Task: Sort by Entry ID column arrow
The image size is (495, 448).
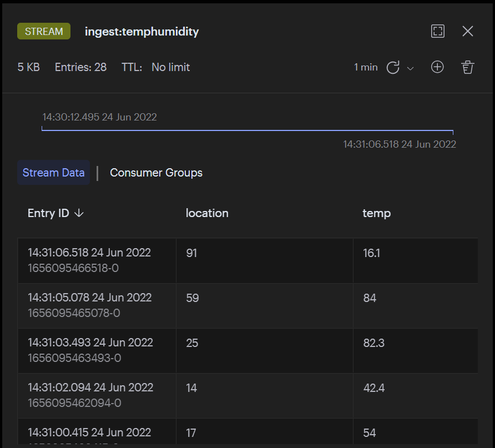Action: (x=79, y=213)
